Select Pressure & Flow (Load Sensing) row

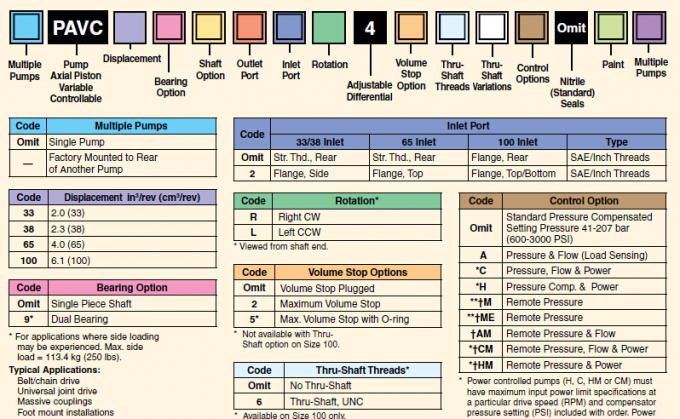pos(562,255)
